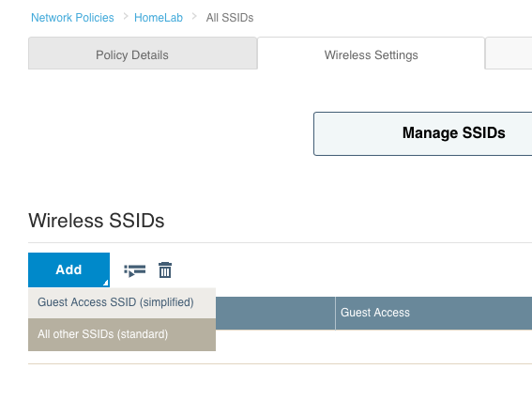
Task: Sort by the Guest Access column header
Action: point(375,313)
